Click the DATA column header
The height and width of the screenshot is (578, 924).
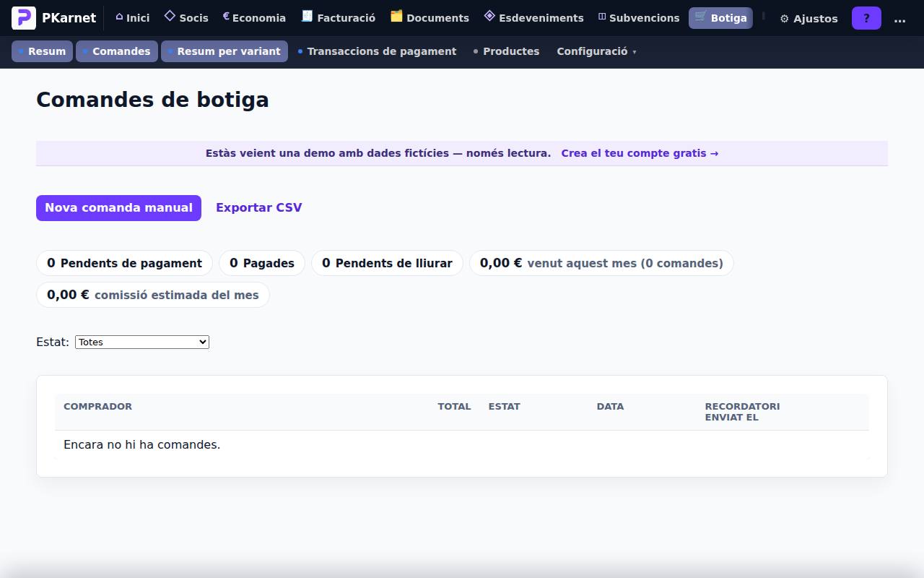pos(610,406)
